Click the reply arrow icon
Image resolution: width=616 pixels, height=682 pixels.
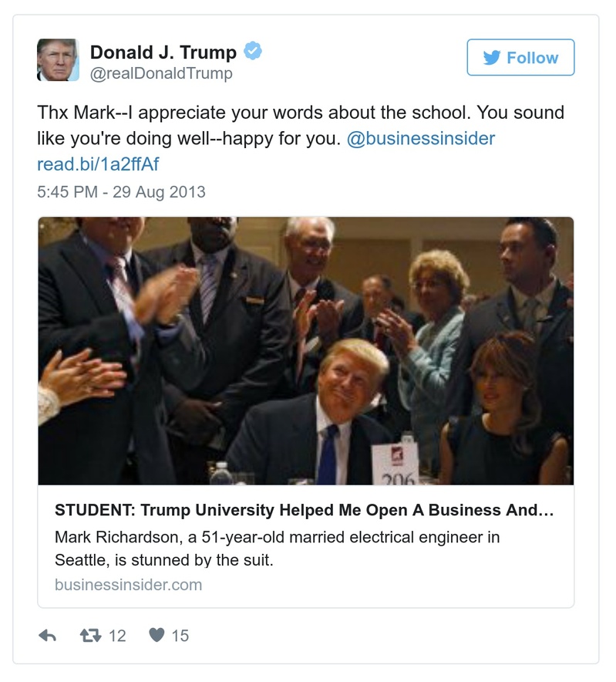pyautogui.click(x=48, y=635)
